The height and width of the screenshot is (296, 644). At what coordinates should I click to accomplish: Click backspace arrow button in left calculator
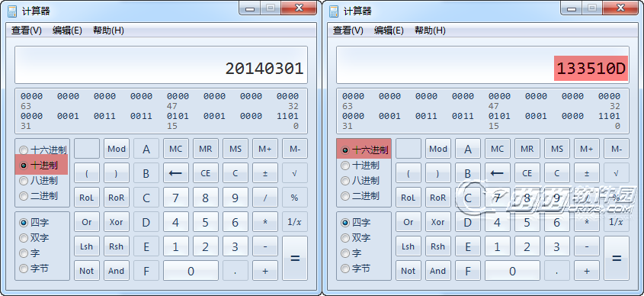tap(176, 173)
